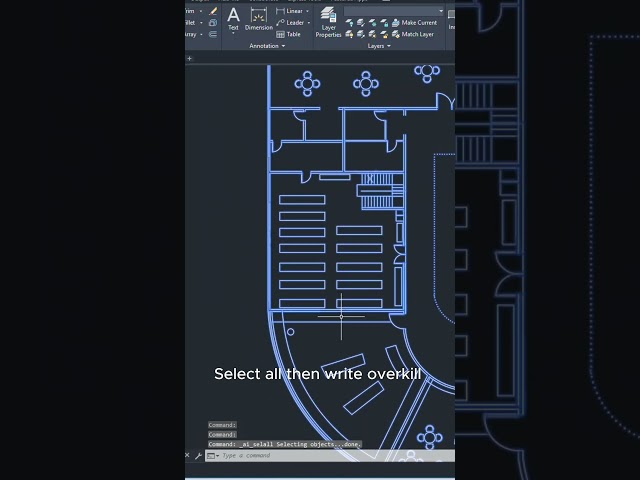
Task: Open a new drawing tab with plus
Action: (189, 58)
